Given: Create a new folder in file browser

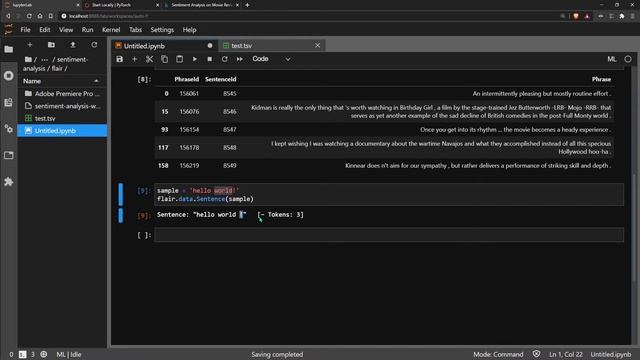Looking at the screenshot, I should tap(51, 45).
